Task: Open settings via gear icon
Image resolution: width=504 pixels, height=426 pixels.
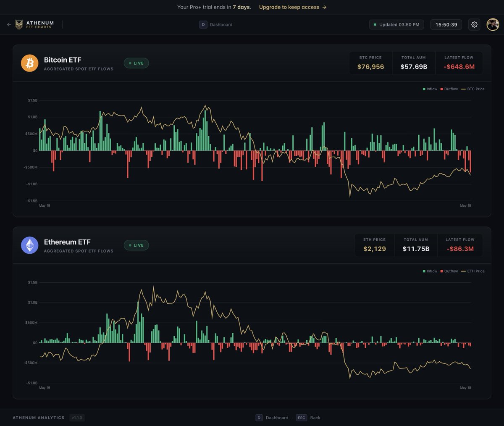Action: tap(474, 24)
